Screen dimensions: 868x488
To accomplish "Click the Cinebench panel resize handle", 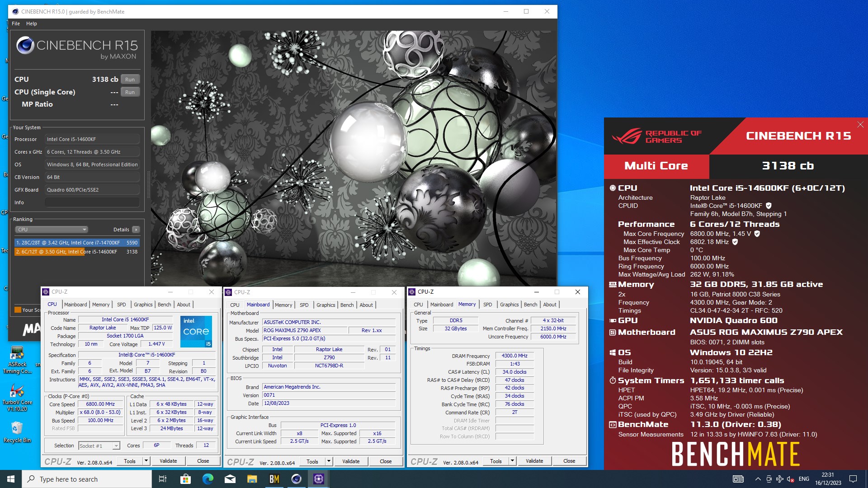I will (148, 185).
